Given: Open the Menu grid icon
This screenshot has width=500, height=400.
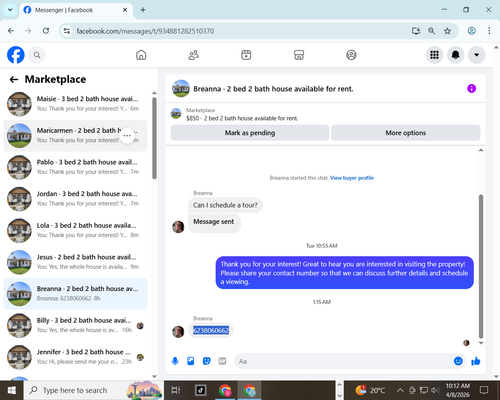Looking at the screenshot, I should [434, 55].
